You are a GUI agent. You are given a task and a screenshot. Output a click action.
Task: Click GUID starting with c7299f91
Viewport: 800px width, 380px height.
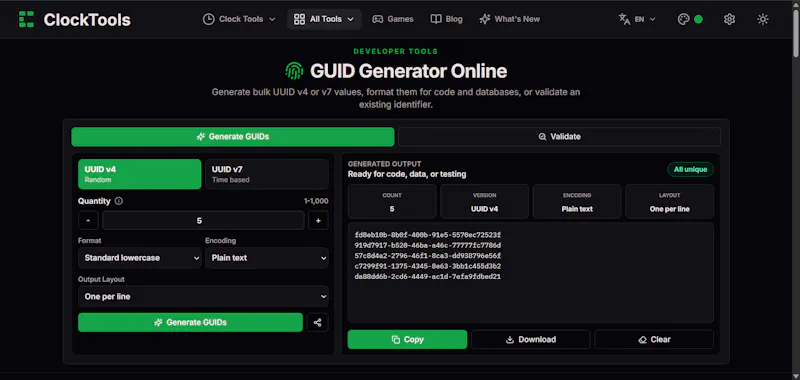(x=428, y=266)
